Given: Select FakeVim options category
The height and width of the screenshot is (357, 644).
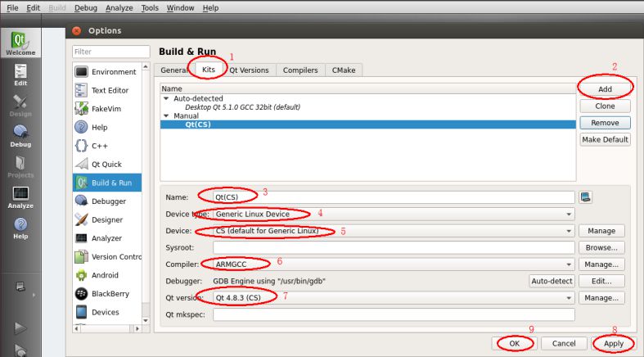Looking at the screenshot, I should (107, 108).
